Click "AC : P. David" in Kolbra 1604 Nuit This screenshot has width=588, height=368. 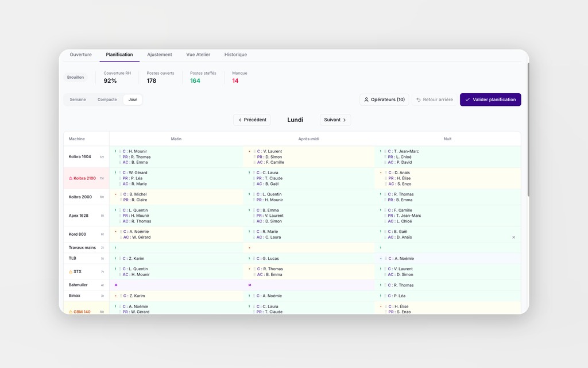pyautogui.click(x=400, y=163)
